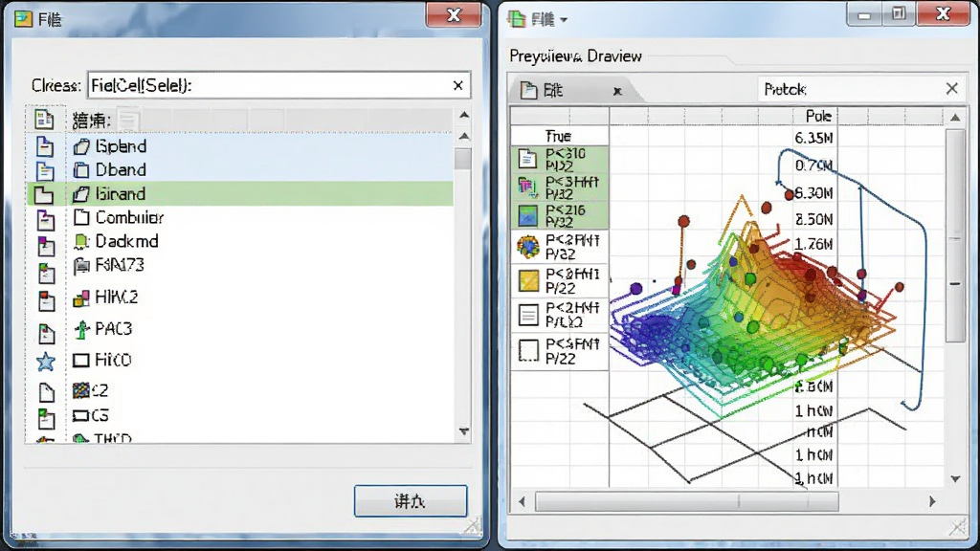The width and height of the screenshot is (980, 551).
Task: Click the document icon beside PAC3 row
Action: (x=47, y=333)
